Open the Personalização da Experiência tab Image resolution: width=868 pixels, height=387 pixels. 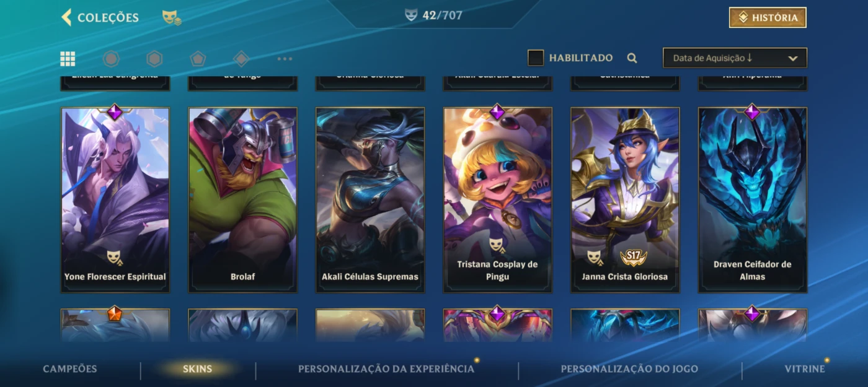(386, 369)
